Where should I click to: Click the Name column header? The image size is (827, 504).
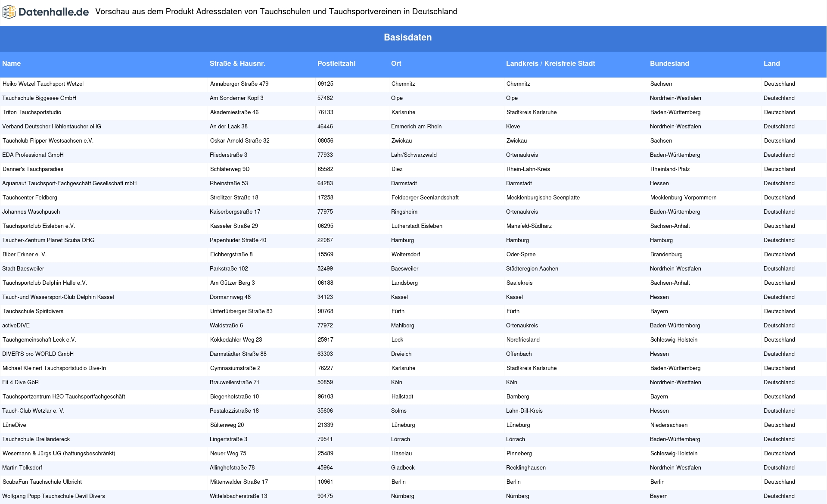pyautogui.click(x=11, y=63)
